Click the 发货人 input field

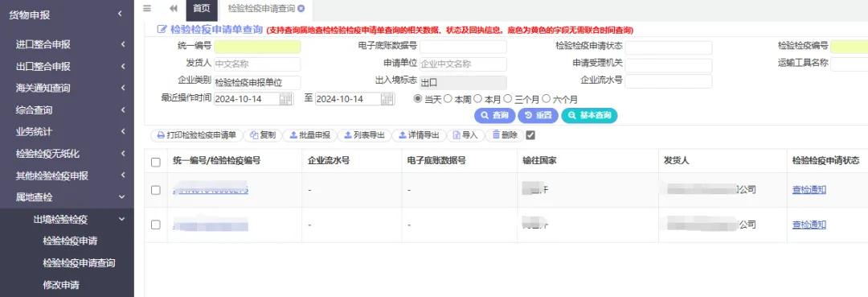tap(257, 64)
